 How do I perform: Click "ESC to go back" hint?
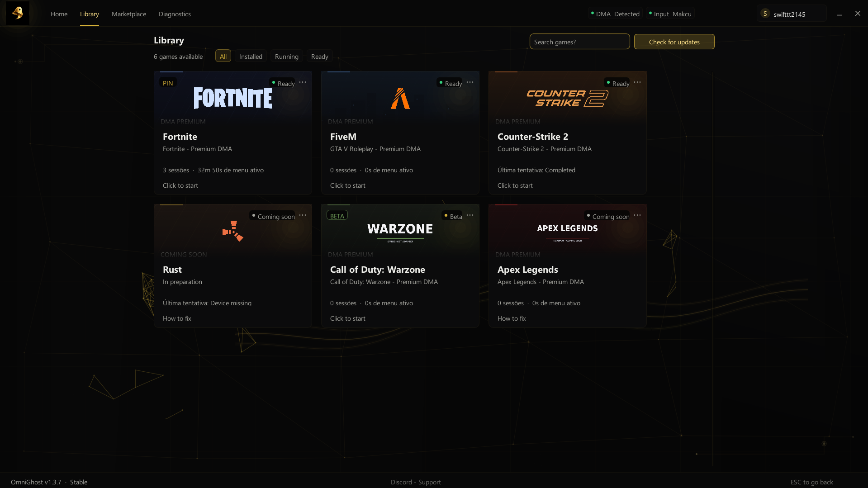pos(811,482)
